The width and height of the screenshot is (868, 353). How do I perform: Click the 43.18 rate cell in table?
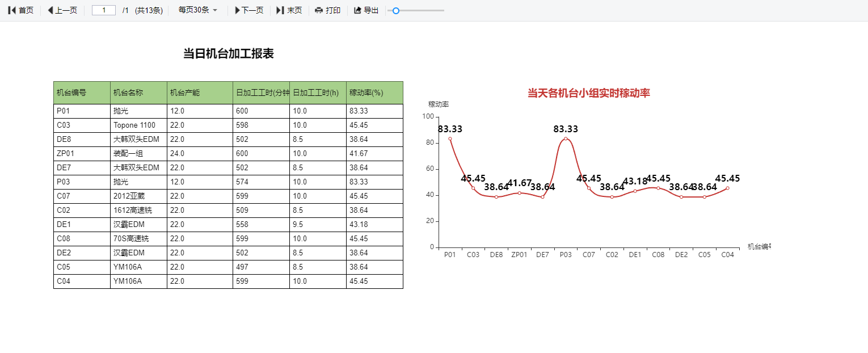click(375, 225)
